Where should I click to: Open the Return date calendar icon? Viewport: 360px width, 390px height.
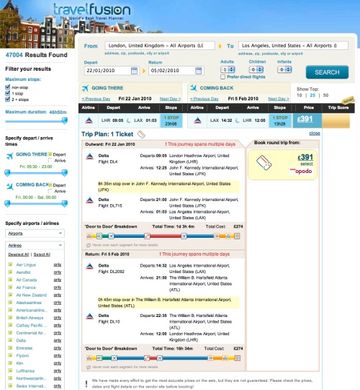click(198, 71)
